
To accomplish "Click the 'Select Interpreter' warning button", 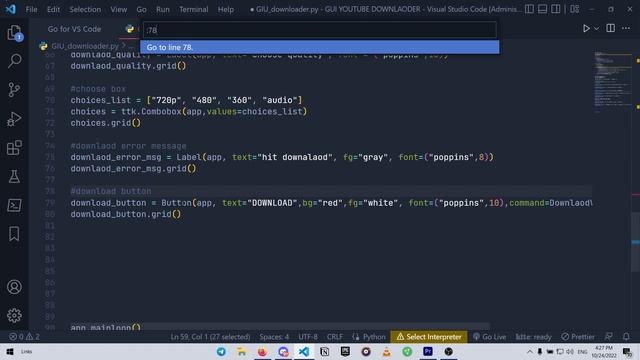I will pyautogui.click(x=429, y=337).
